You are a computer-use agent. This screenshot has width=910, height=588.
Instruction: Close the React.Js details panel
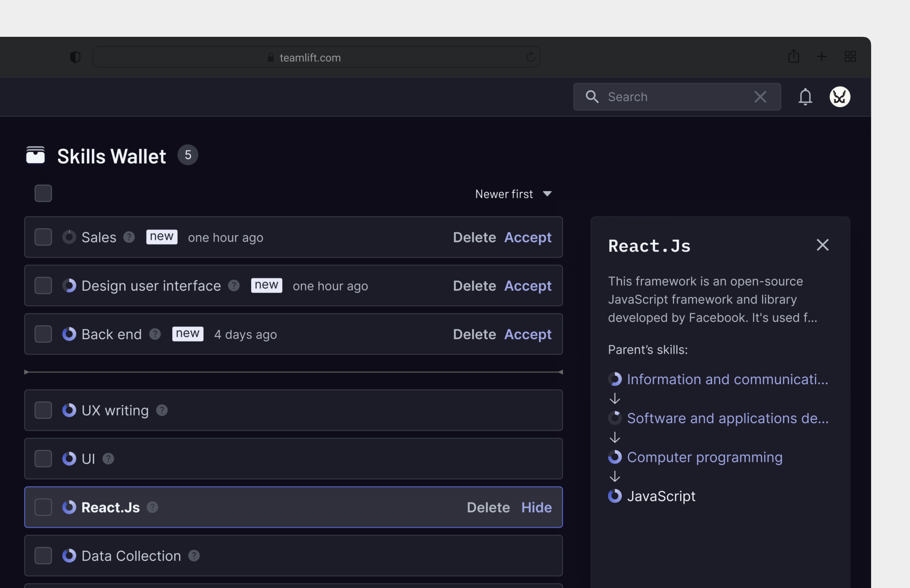coord(822,245)
